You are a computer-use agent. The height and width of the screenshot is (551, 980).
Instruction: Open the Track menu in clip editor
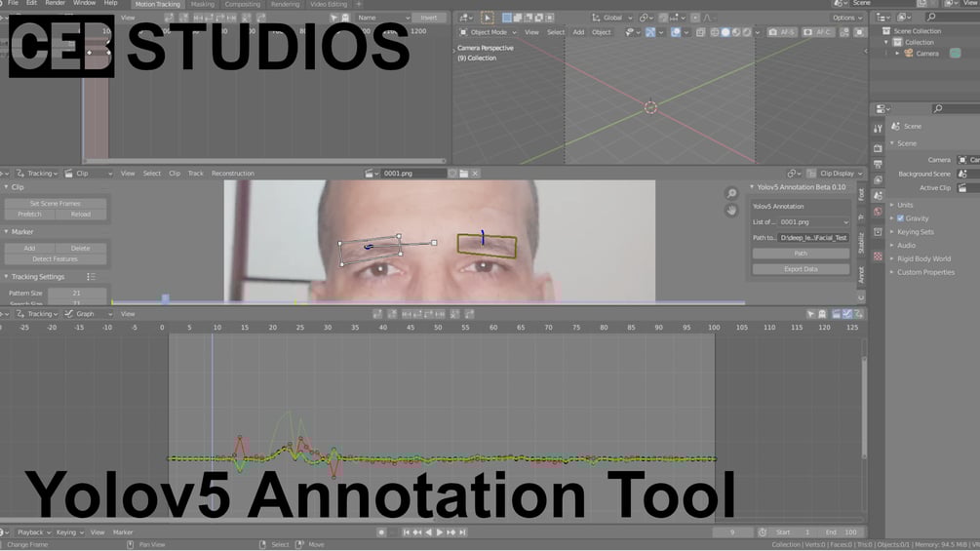pyautogui.click(x=196, y=173)
